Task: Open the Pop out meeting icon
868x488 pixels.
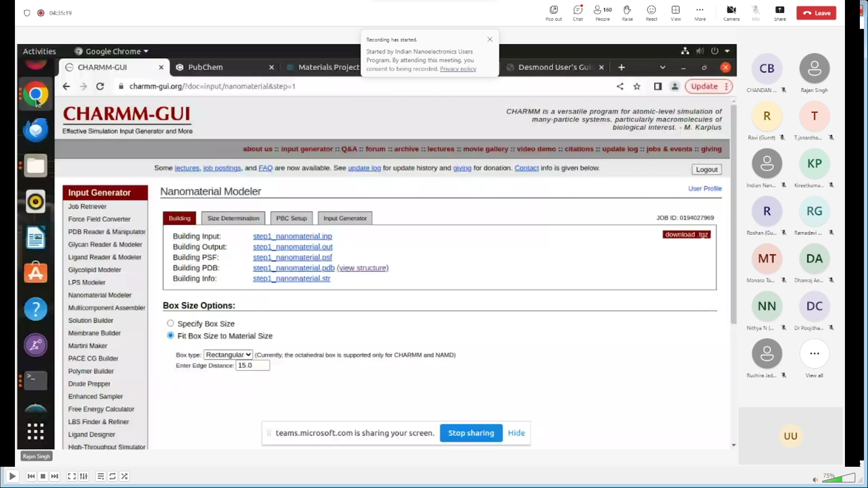Action: tap(553, 13)
